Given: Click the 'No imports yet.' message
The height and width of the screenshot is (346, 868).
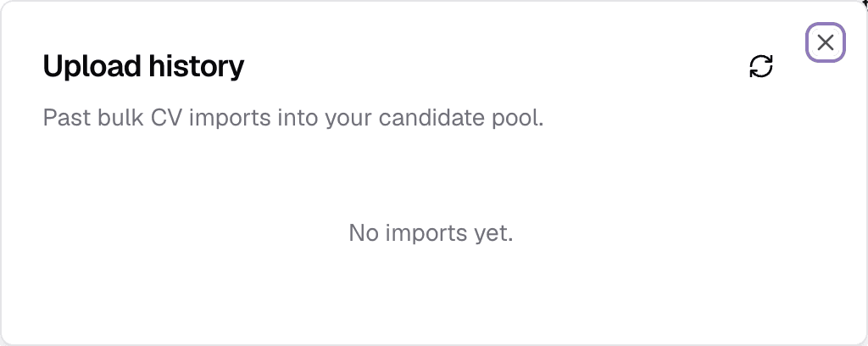Looking at the screenshot, I should coord(431,232).
